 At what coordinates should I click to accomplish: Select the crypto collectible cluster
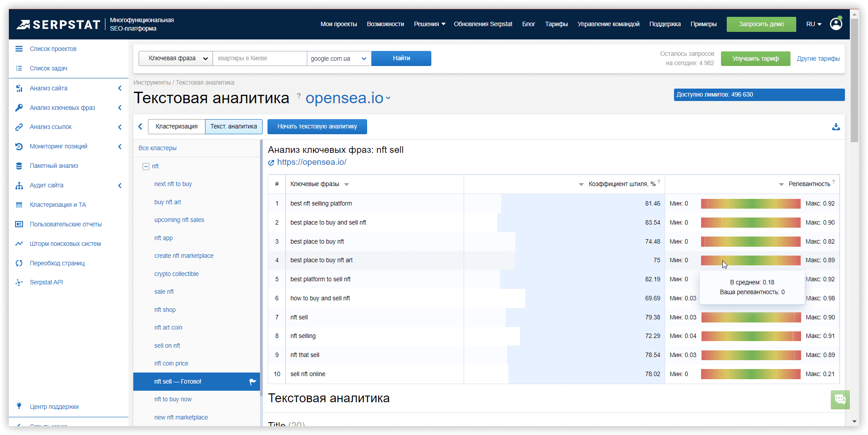point(176,274)
